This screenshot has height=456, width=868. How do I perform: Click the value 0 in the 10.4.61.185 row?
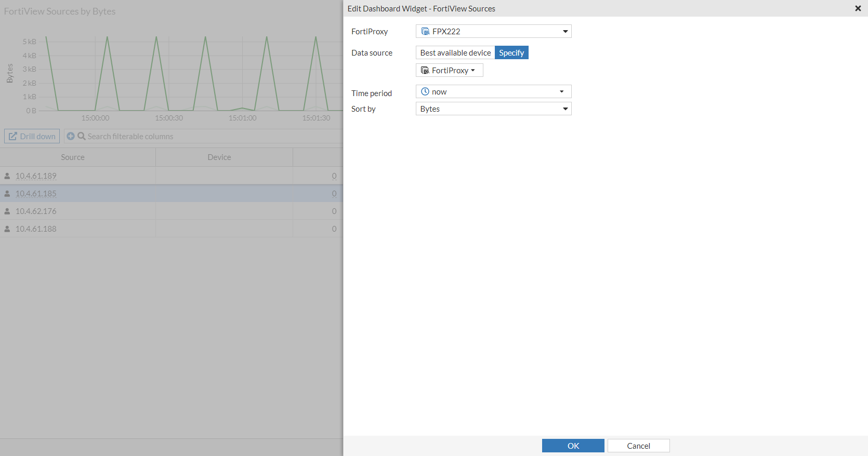click(334, 194)
